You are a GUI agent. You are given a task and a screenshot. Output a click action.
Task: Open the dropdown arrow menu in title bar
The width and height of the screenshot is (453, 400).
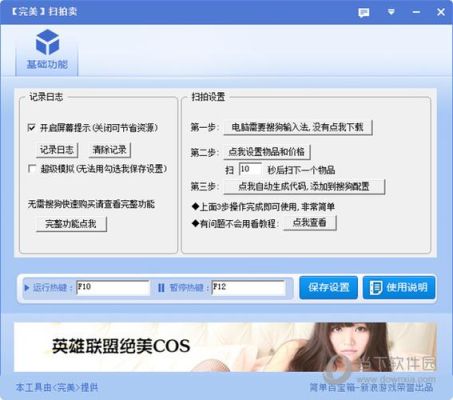click(391, 12)
